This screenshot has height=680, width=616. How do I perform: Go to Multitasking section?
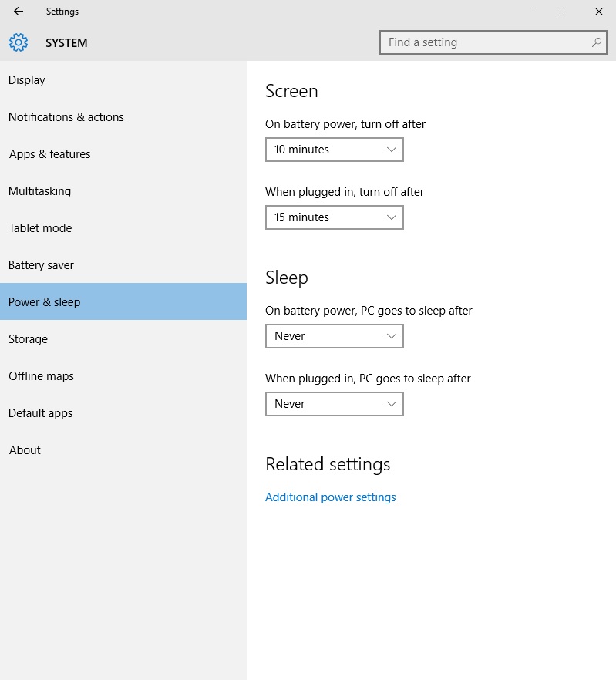pos(123,191)
